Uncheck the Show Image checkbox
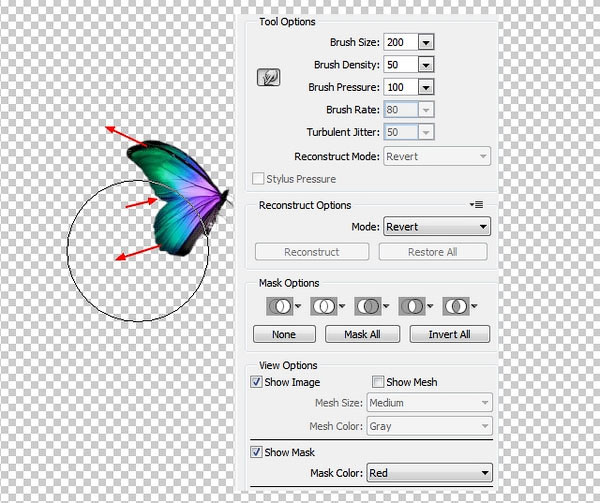The width and height of the screenshot is (600, 503). pyautogui.click(x=256, y=382)
